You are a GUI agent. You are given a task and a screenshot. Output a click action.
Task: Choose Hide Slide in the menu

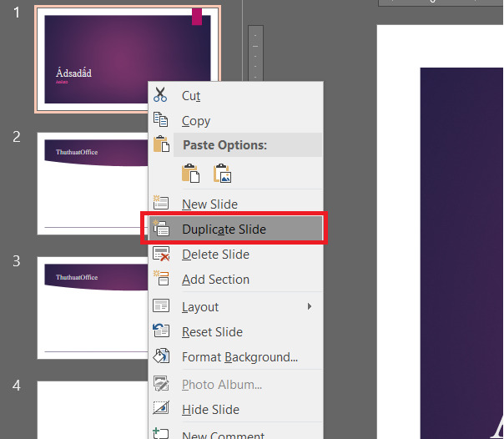tap(210, 409)
